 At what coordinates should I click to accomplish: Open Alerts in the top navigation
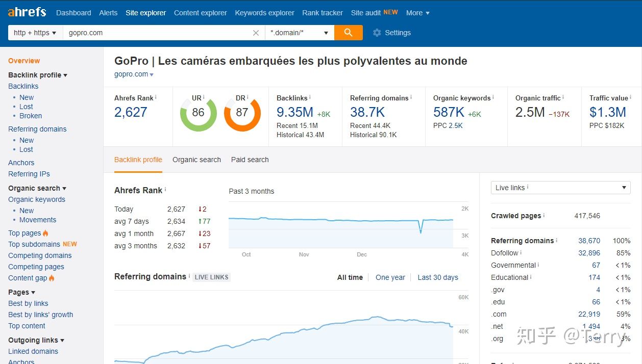click(x=108, y=13)
